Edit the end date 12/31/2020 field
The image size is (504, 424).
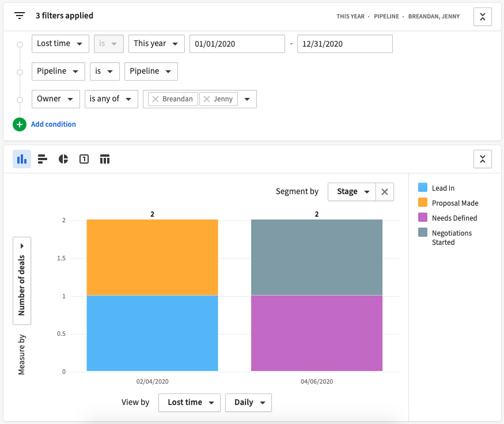[x=345, y=44]
